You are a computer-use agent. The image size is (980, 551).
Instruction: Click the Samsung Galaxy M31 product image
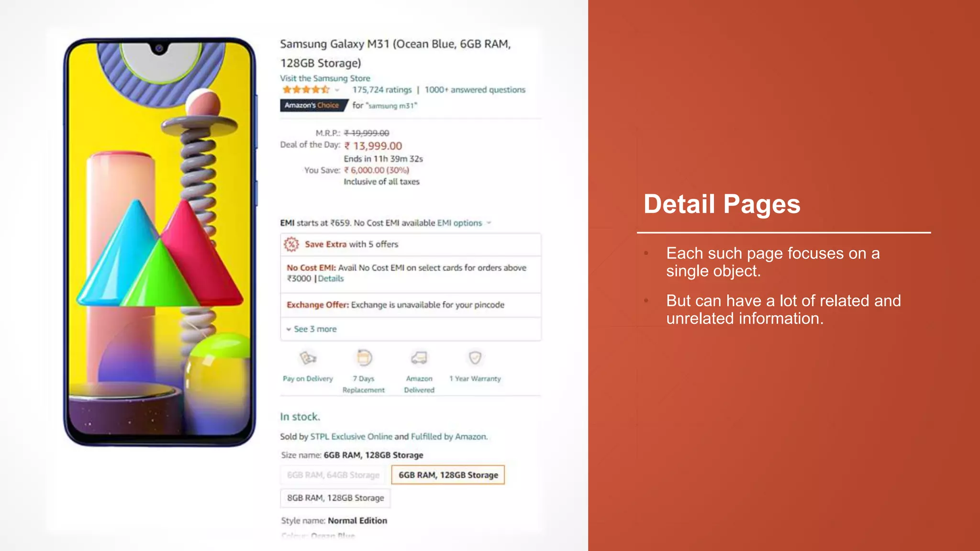(160, 242)
